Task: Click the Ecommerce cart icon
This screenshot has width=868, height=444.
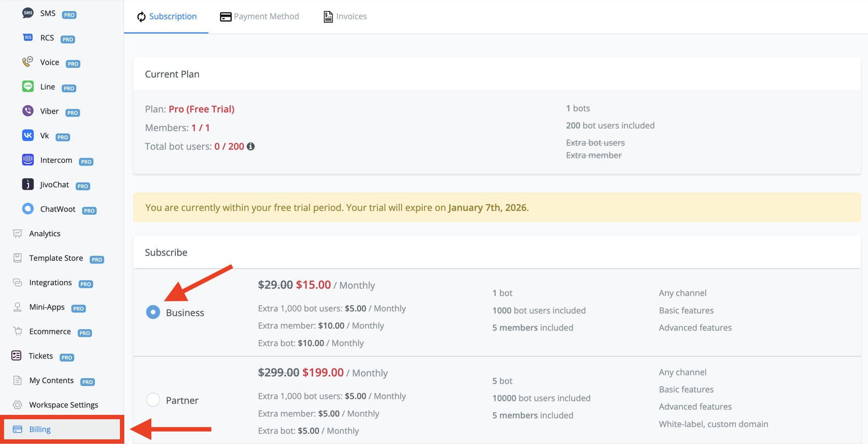Action: click(17, 331)
